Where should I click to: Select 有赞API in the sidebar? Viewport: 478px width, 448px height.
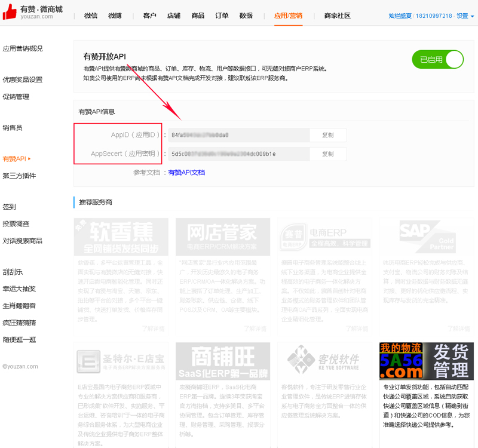(17, 159)
